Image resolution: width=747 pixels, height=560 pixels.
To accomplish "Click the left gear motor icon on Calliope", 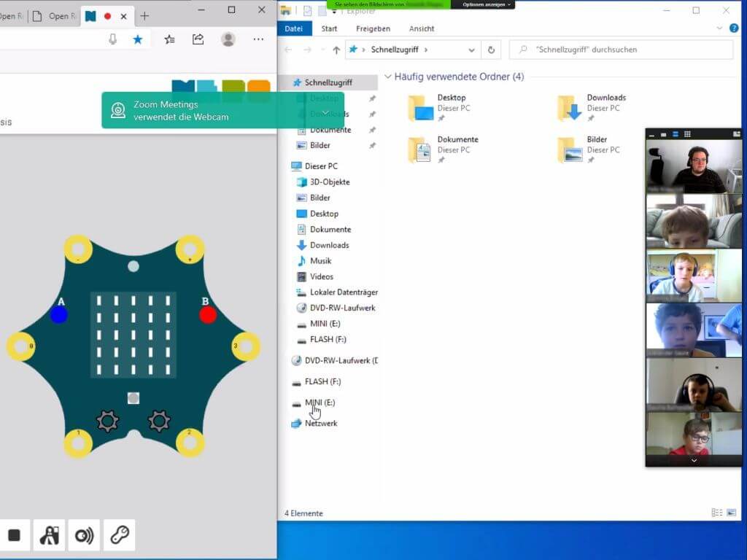I will click(108, 421).
